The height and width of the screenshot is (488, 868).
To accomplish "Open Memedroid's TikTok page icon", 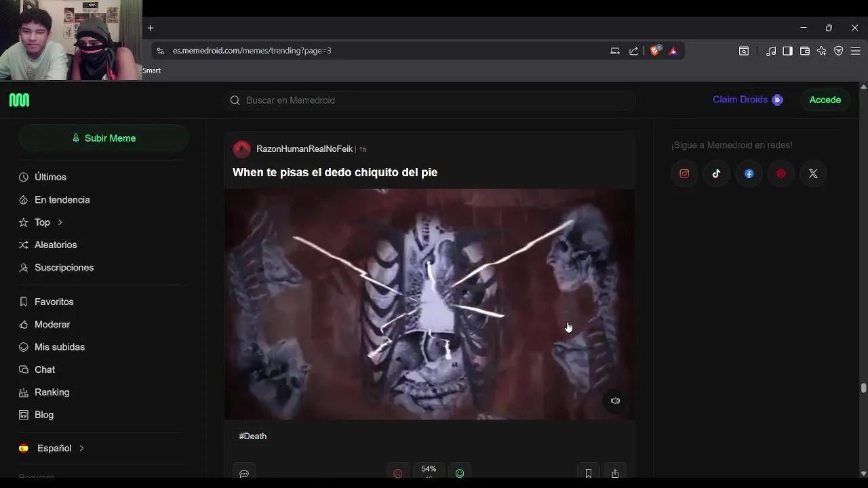I will coord(716,174).
